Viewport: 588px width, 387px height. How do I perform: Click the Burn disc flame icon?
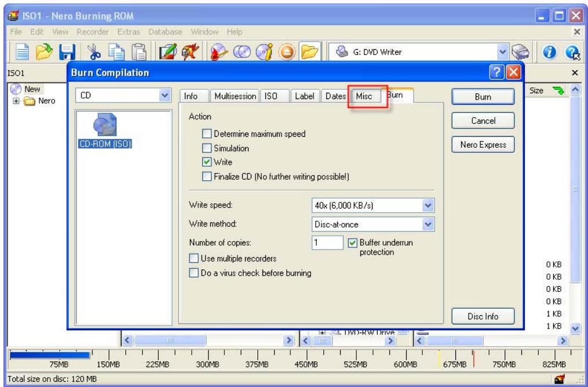218,52
